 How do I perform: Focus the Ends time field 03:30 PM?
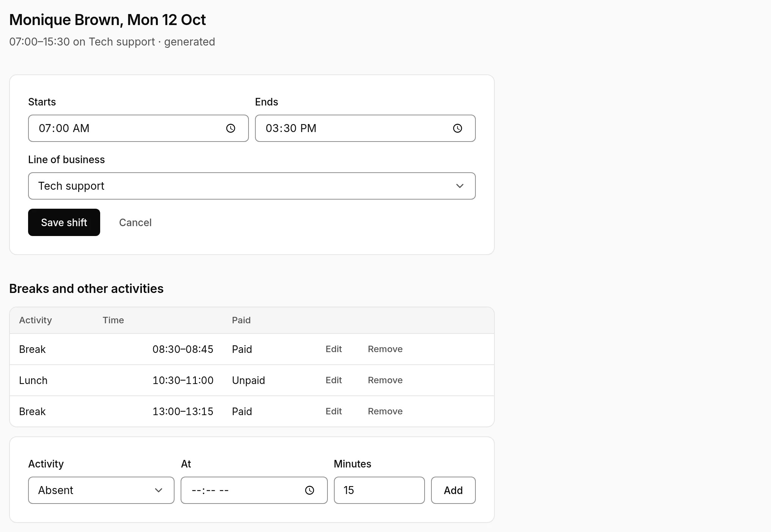pos(365,128)
